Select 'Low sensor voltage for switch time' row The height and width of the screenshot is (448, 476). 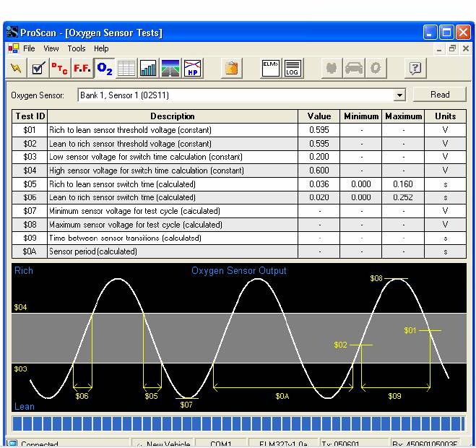click(239, 157)
